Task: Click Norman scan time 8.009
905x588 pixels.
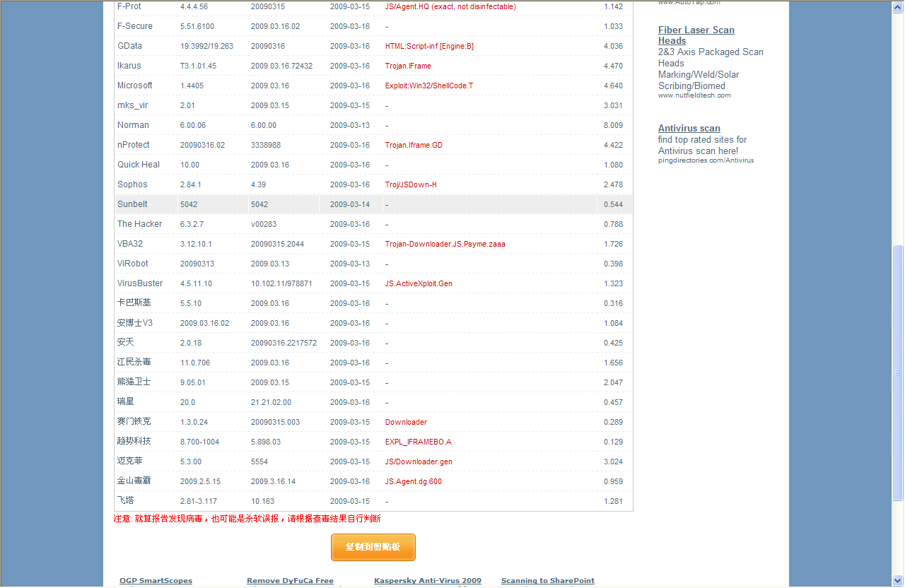Action: click(x=614, y=125)
